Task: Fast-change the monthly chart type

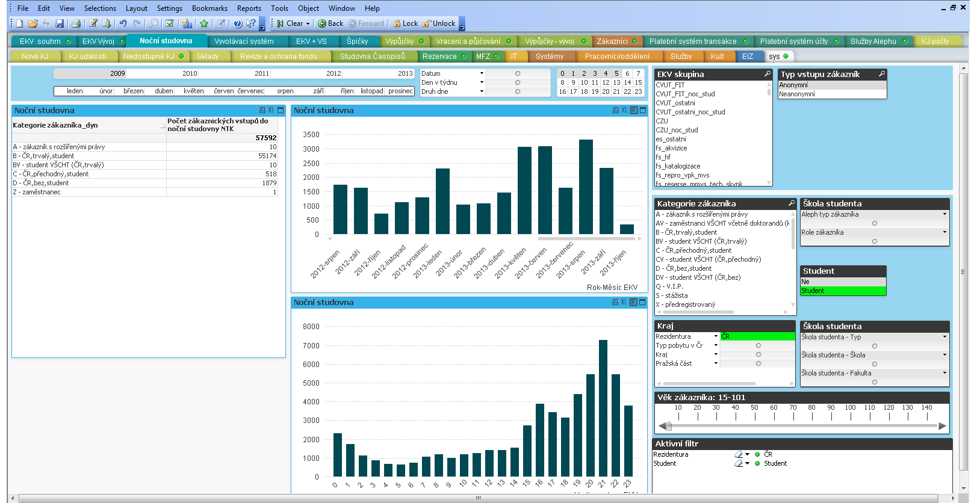Action: [633, 110]
